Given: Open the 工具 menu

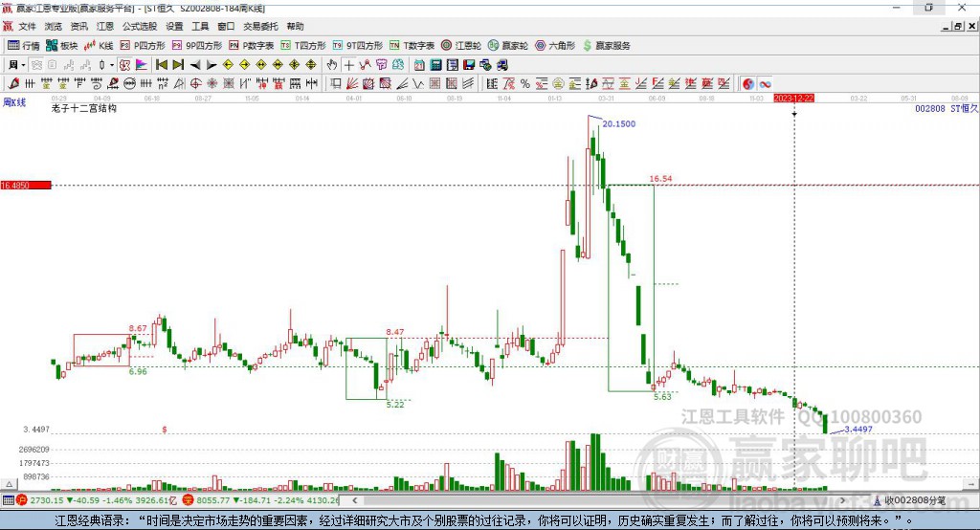Looking at the screenshot, I should coord(200,26).
